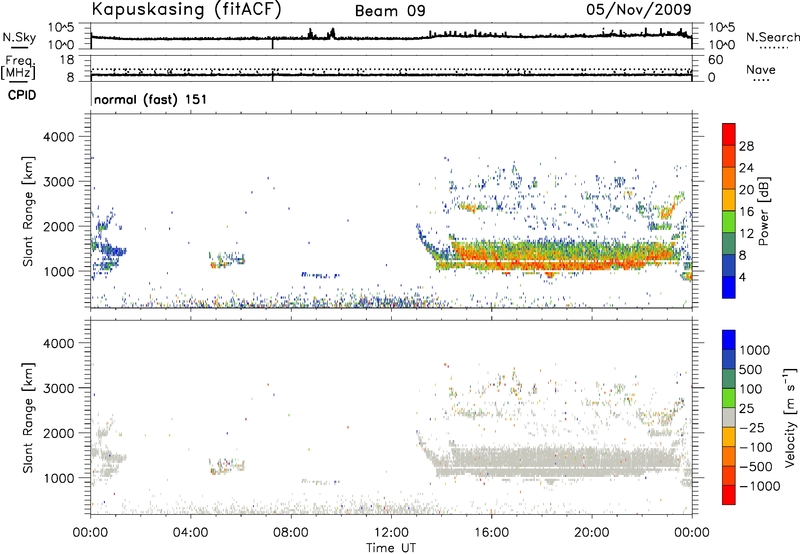Select the 'Freq. [MHz]' axis label
This screenshot has height=554, width=800.
(19, 67)
